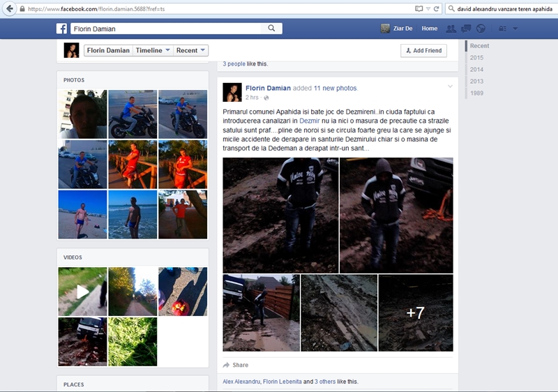Open the '11 new photos' link
The width and height of the screenshot is (558, 392).
[335, 89]
